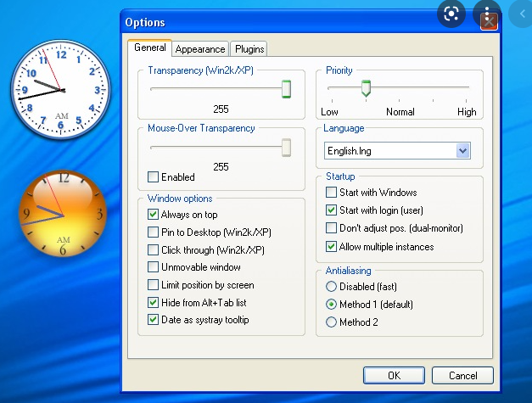Select Disabled (fast) antialiasing
Screen dimensions: 532x403
331,287
